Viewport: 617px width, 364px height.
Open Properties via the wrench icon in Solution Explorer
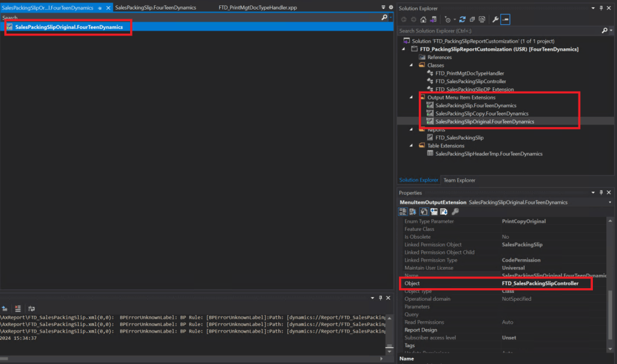pyautogui.click(x=495, y=19)
